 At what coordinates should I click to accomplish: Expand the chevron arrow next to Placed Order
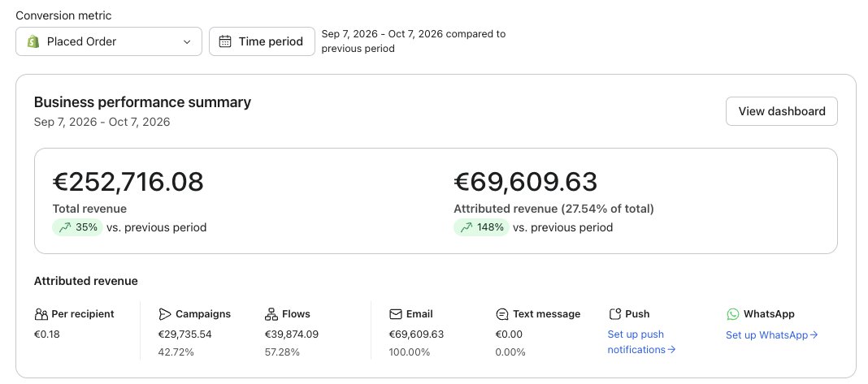(187, 42)
